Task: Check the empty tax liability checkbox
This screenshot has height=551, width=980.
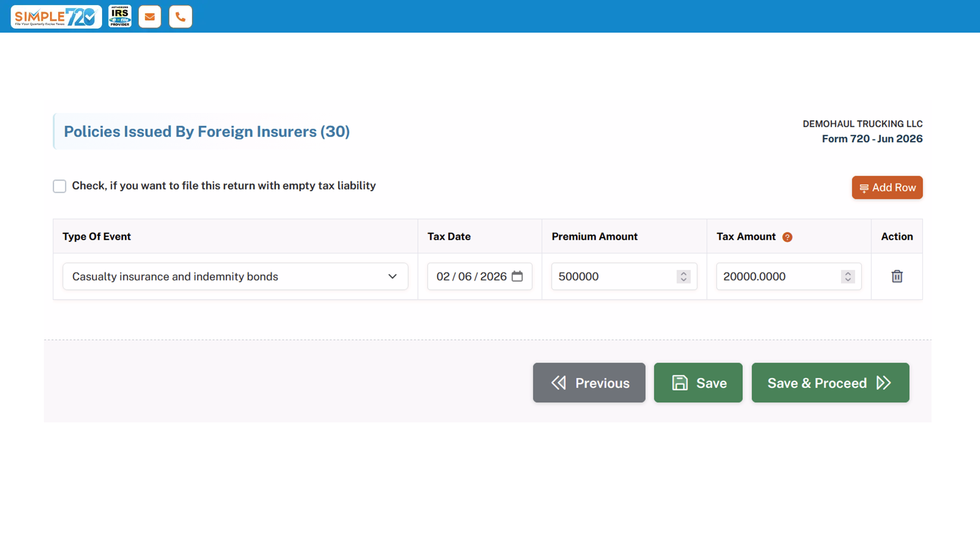Action: tap(60, 186)
